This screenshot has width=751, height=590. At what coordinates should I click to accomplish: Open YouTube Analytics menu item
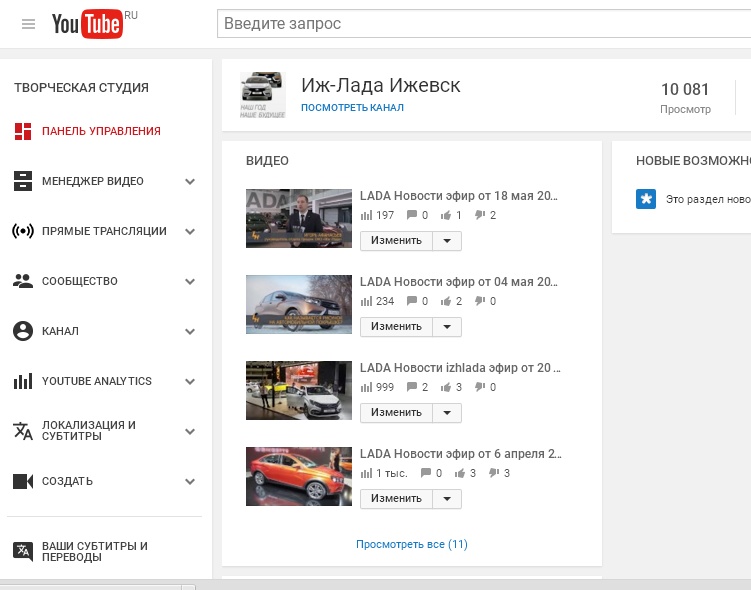point(96,381)
